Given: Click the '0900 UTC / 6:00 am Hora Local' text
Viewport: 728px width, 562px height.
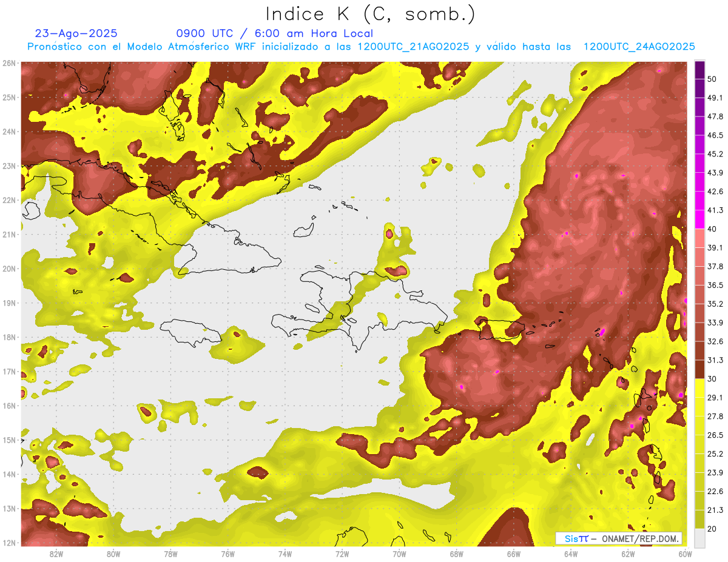Looking at the screenshot, I should (x=274, y=33).
